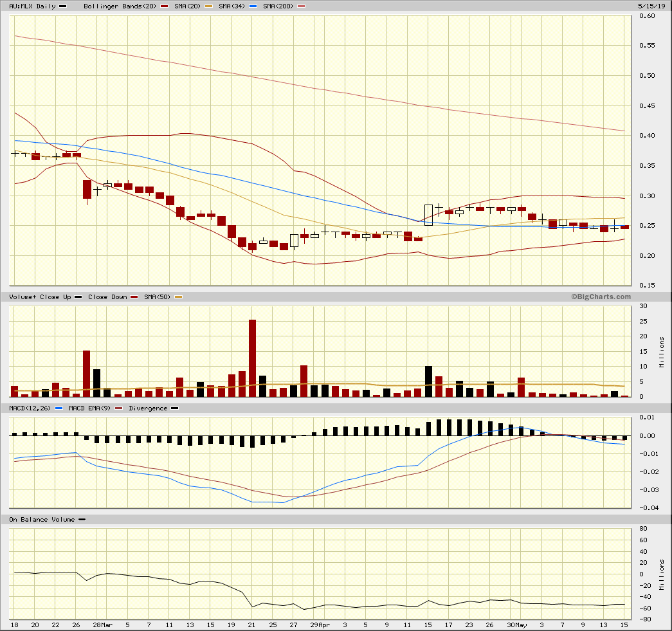
Task: Click the tallest red volume bar near 21
Action: 253,358
